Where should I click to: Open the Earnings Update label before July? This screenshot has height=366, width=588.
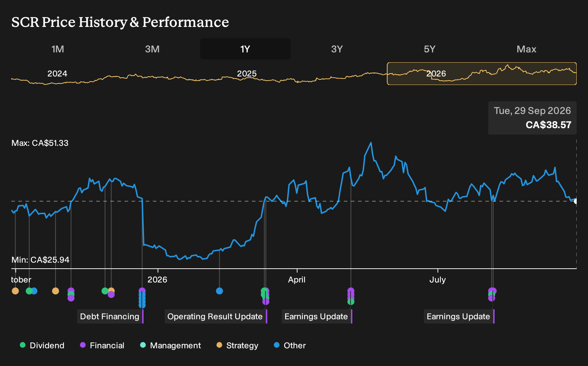click(x=317, y=316)
